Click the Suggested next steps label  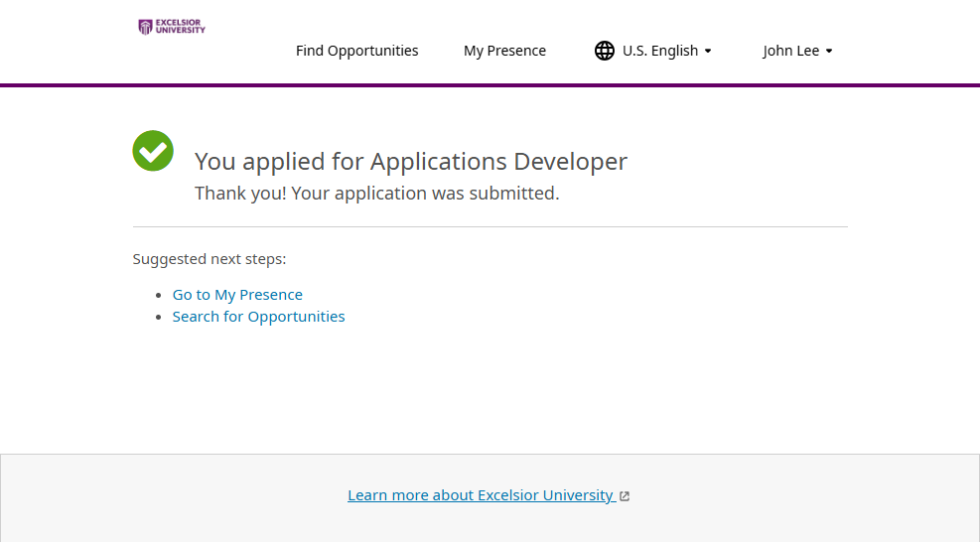pos(210,259)
